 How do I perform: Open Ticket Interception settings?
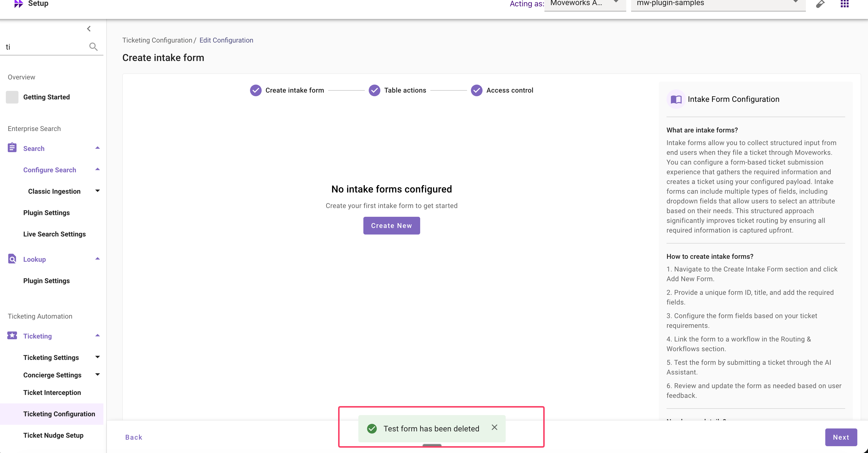(x=52, y=392)
